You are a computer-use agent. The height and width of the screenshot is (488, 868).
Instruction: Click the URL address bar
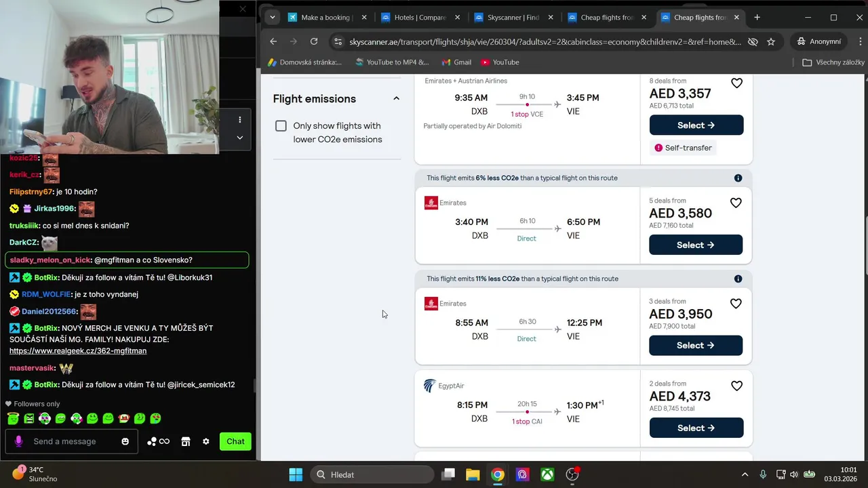pos(545,41)
